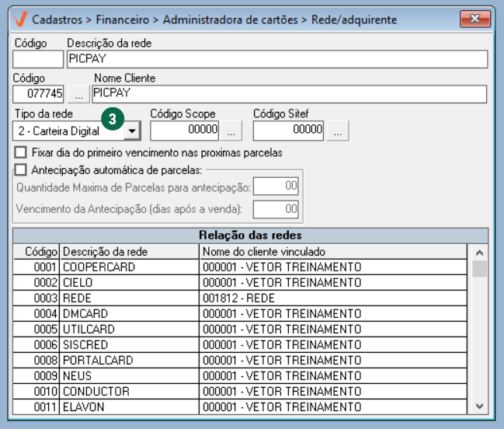Open the Tipo da rede dropdown arrow
Screen dimensions: 504x429
(x=132, y=131)
